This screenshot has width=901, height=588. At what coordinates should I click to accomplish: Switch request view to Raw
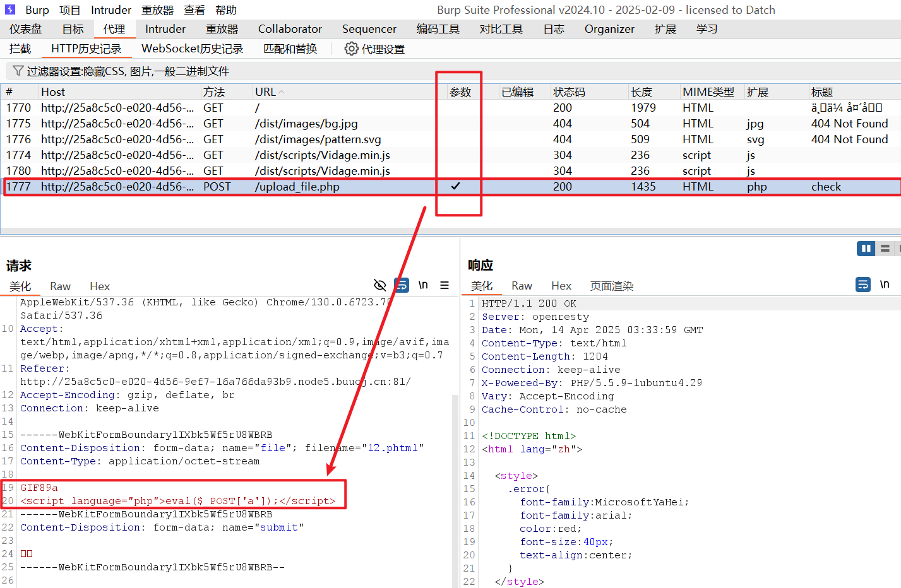[x=61, y=286]
